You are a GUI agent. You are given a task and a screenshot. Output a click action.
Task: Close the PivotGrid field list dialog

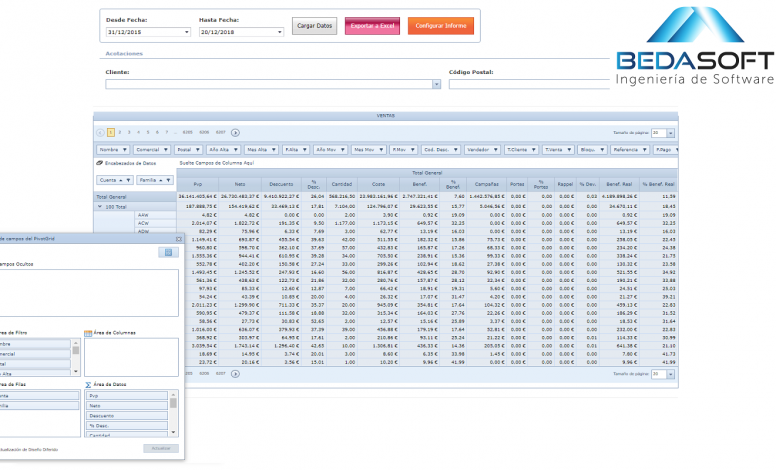tap(179, 238)
